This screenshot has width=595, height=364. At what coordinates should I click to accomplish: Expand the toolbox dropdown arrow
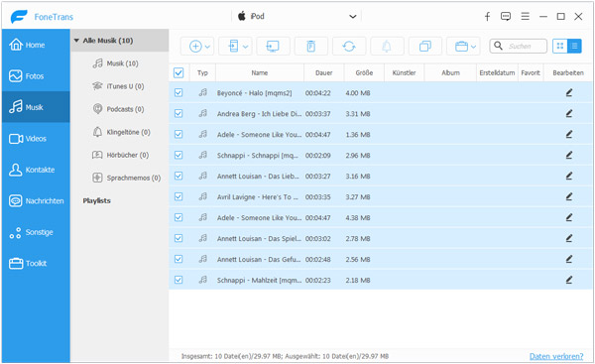point(473,47)
